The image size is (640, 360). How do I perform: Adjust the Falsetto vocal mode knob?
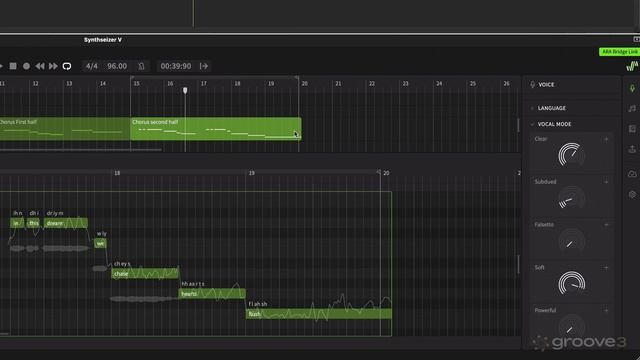coord(571,241)
